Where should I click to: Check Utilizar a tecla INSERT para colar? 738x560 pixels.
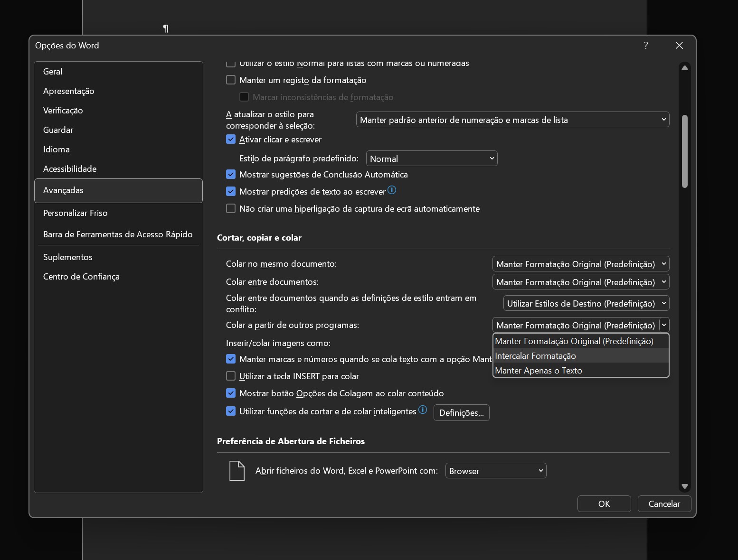231,376
